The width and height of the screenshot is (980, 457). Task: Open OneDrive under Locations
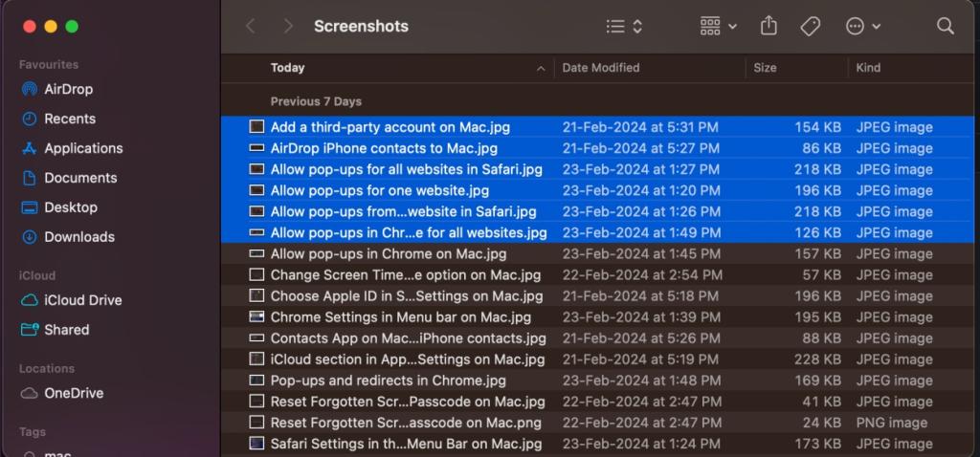point(62,393)
